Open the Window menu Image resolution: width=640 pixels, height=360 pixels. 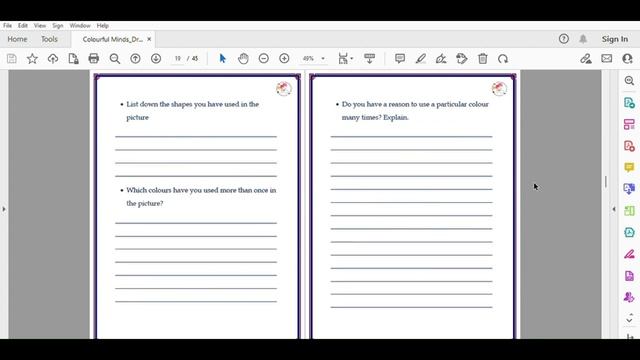pyautogui.click(x=80, y=25)
